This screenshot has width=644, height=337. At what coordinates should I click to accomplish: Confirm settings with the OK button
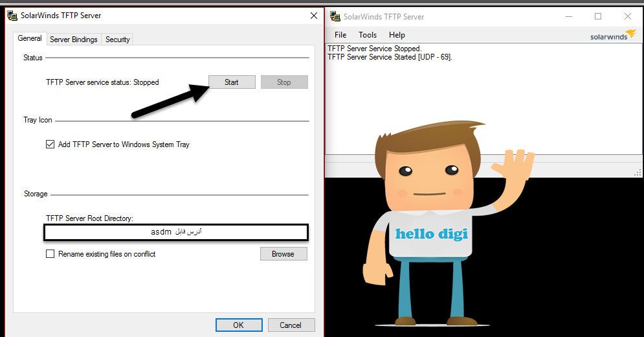pyautogui.click(x=239, y=325)
